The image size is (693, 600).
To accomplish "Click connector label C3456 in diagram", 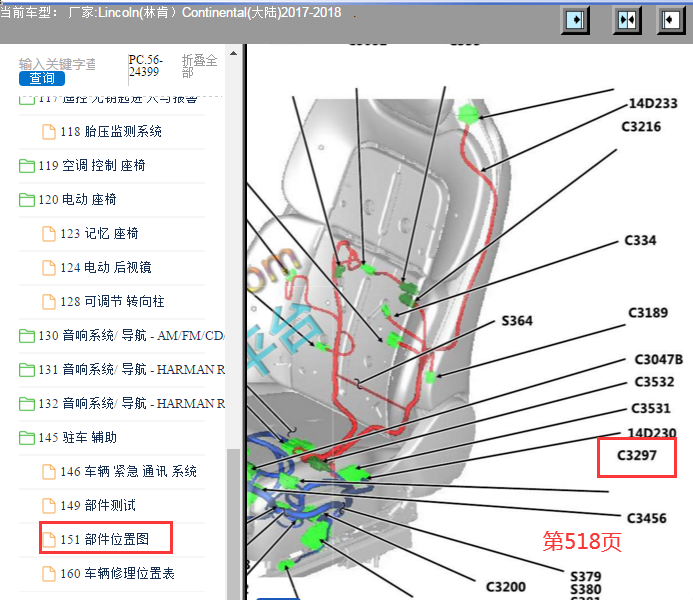I will pyautogui.click(x=647, y=518).
